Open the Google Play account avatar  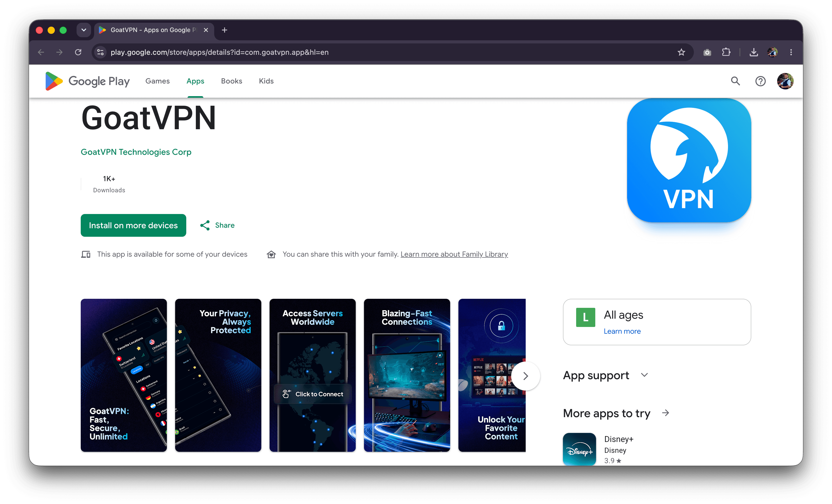click(x=785, y=81)
